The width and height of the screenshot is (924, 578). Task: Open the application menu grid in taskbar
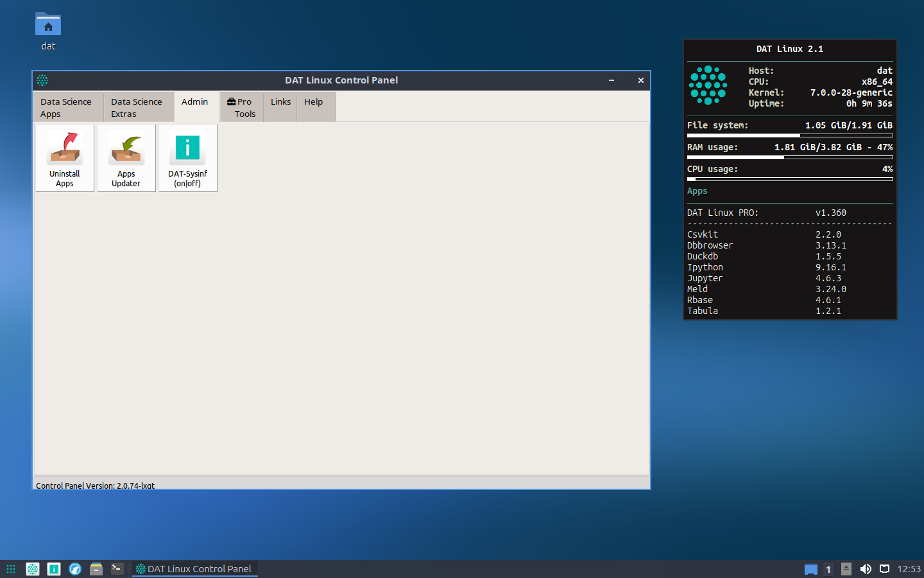[x=11, y=569]
